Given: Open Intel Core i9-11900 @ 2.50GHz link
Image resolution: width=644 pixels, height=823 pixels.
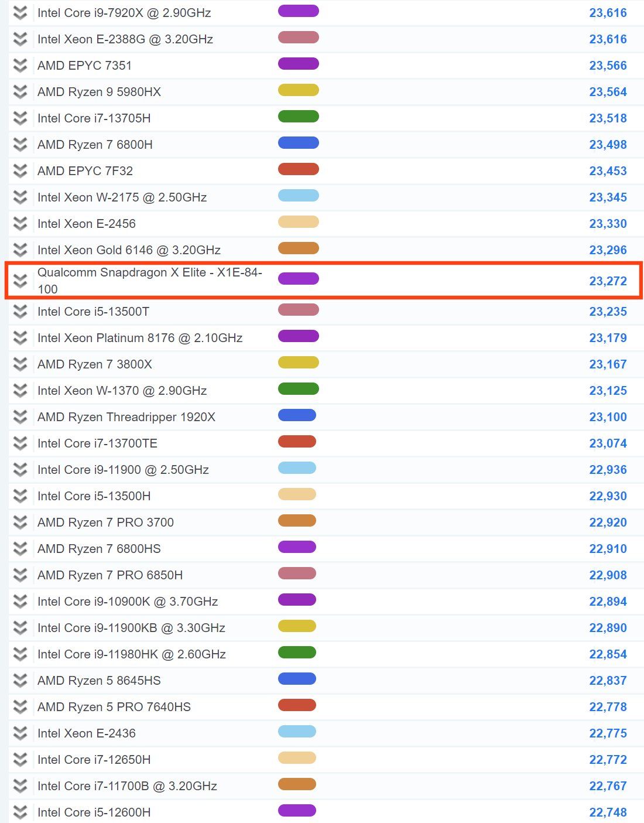Looking at the screenshot, I should 123,470.
